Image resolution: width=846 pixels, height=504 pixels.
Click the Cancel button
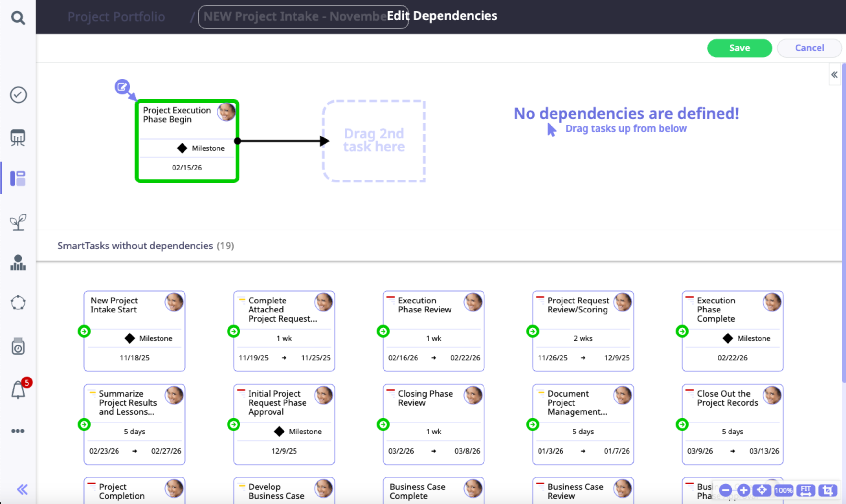coord(809,48)
